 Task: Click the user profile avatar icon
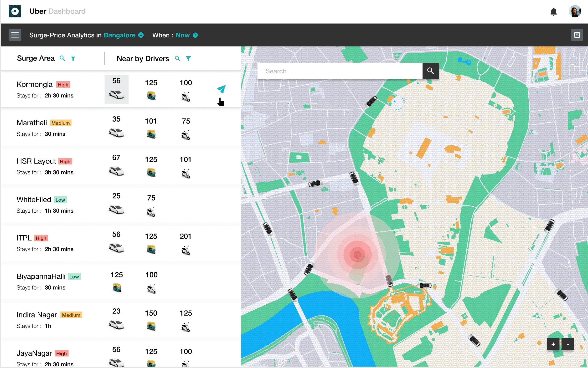(x=574, y=11)
